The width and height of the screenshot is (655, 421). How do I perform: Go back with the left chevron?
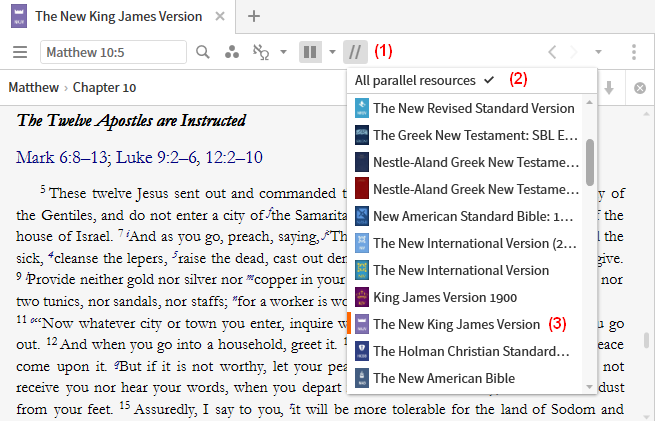[x=552, y=52]
